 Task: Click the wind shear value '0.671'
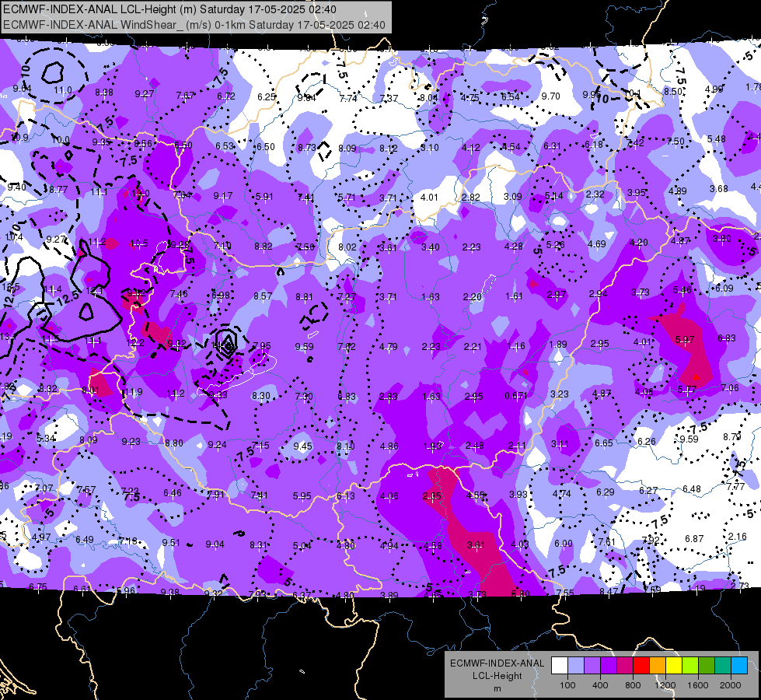pos(516,396)
